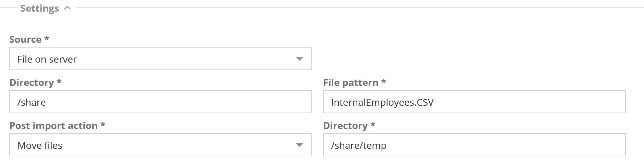Select the 'File on server' value text
Screen dimensions: 644x168
47,59
